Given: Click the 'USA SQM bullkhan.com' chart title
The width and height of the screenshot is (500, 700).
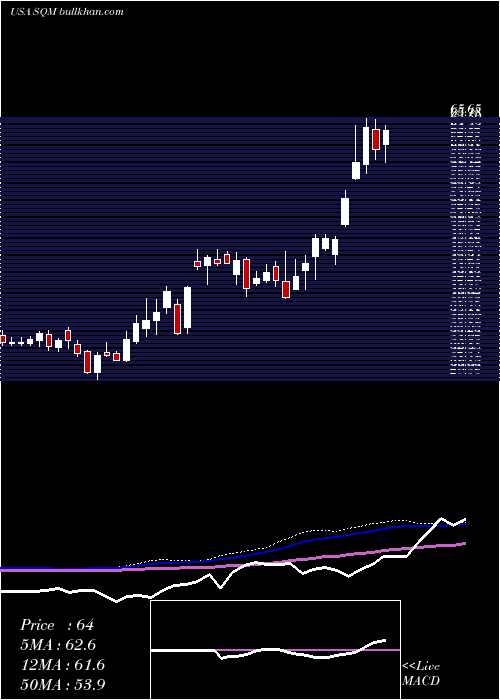Looking at the screenshot, I should (66, 12).
